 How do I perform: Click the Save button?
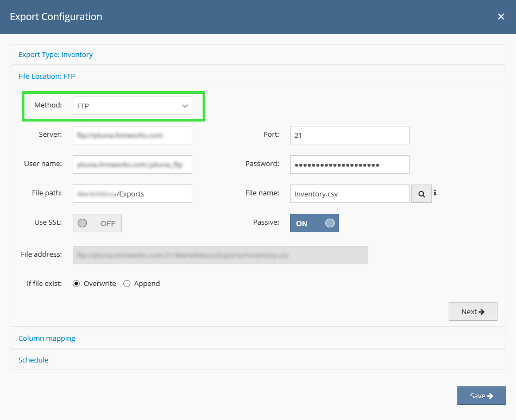[x=481, y=396]
